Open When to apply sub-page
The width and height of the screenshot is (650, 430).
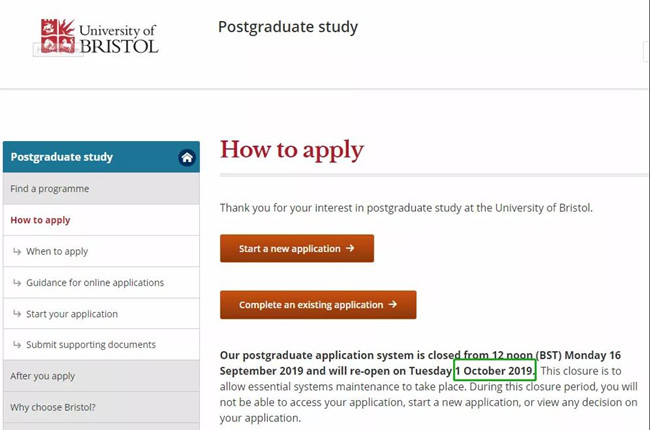tap(101, 251)
